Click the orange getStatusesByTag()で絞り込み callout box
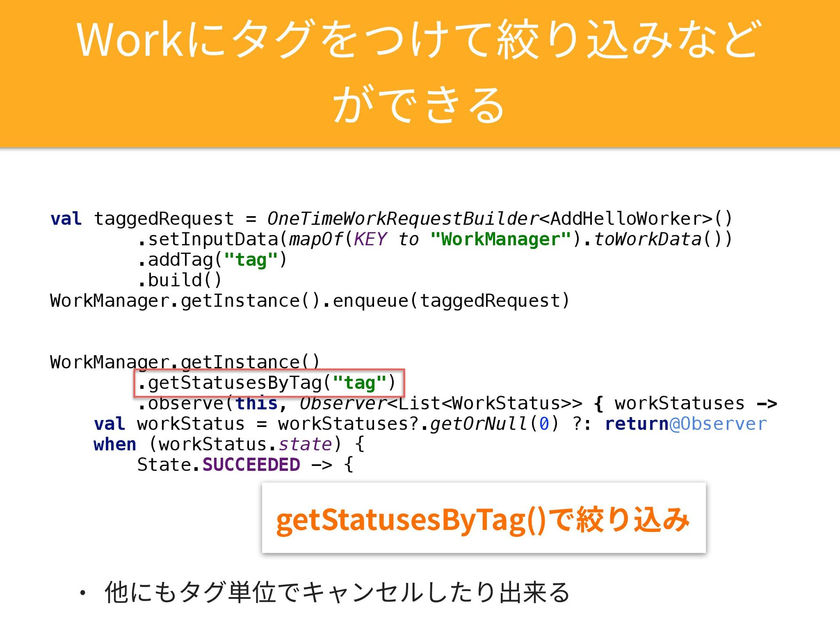 [x=483, y=518]
